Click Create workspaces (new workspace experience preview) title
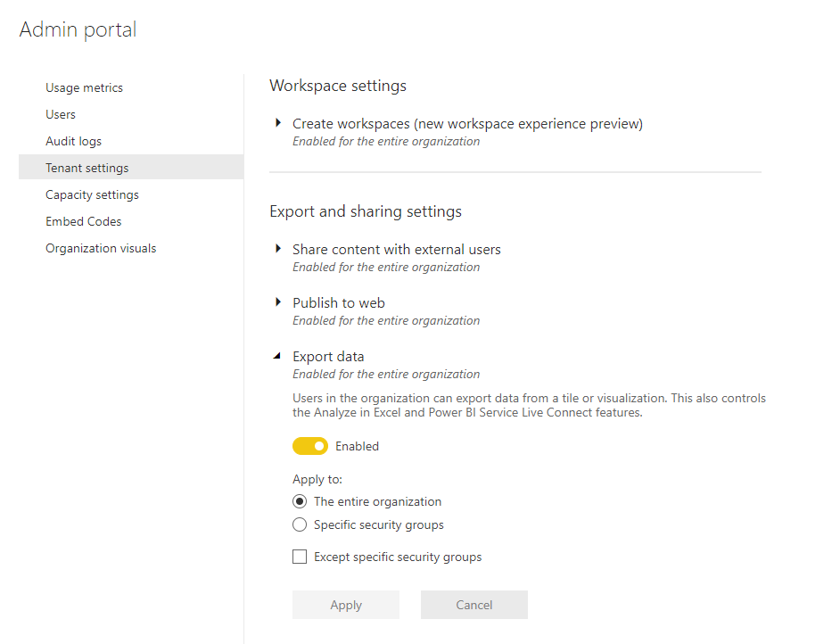Image resolution: width=840 pixels, height=644 pixels. tap(467, 124)
